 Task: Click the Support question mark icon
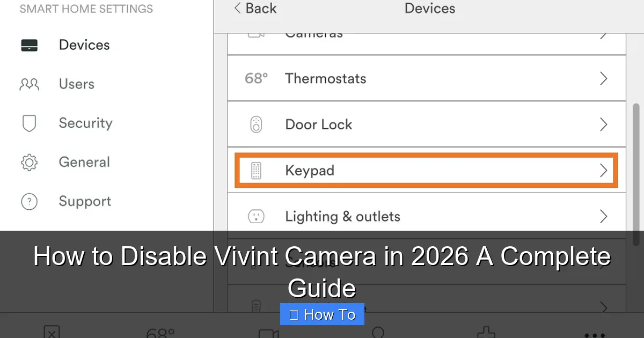(x=28, y=202)
